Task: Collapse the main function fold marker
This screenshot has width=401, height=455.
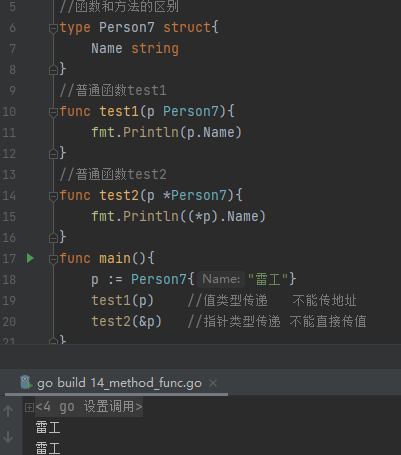Action: point(53,259)
